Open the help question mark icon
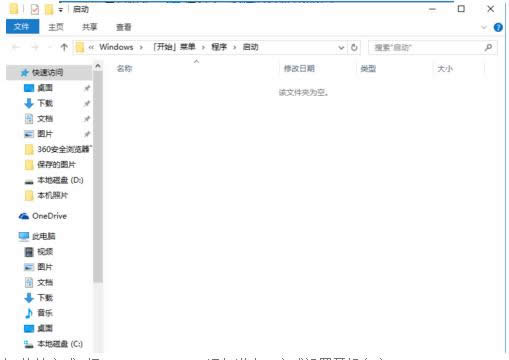Viewport: 509px width, 360px height. (x=498, y=27)
